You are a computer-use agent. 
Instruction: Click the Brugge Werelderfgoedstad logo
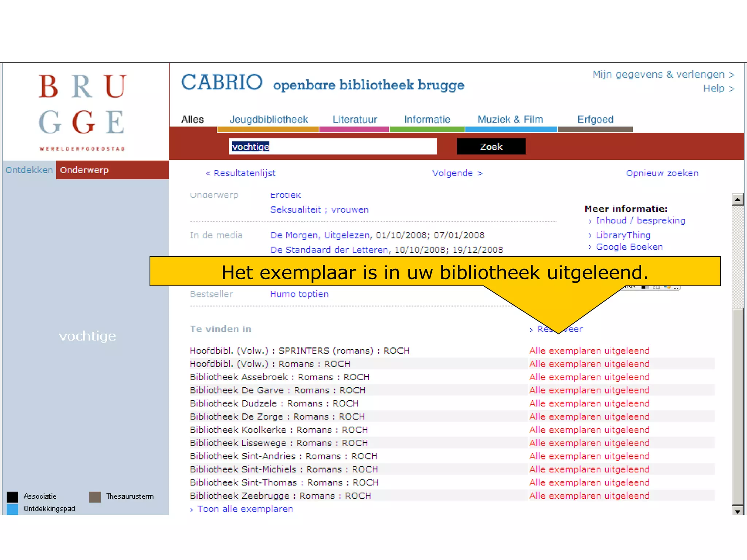click(82, 112)
